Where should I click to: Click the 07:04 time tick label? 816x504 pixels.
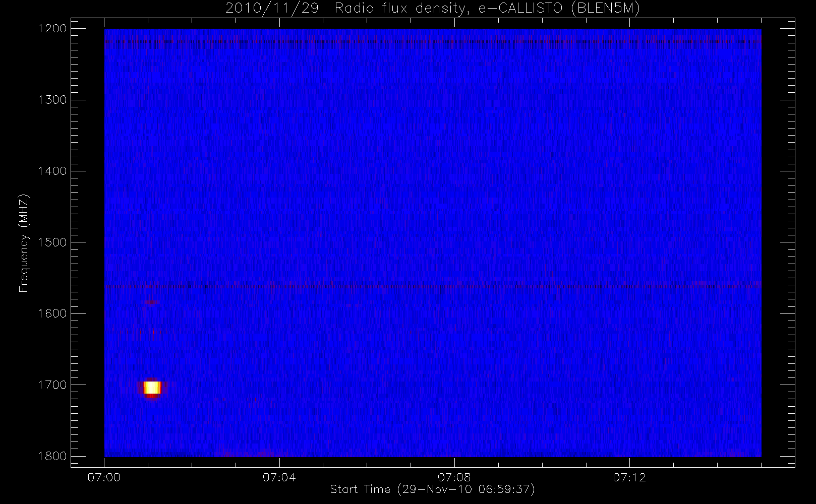(x=279, y=477)
